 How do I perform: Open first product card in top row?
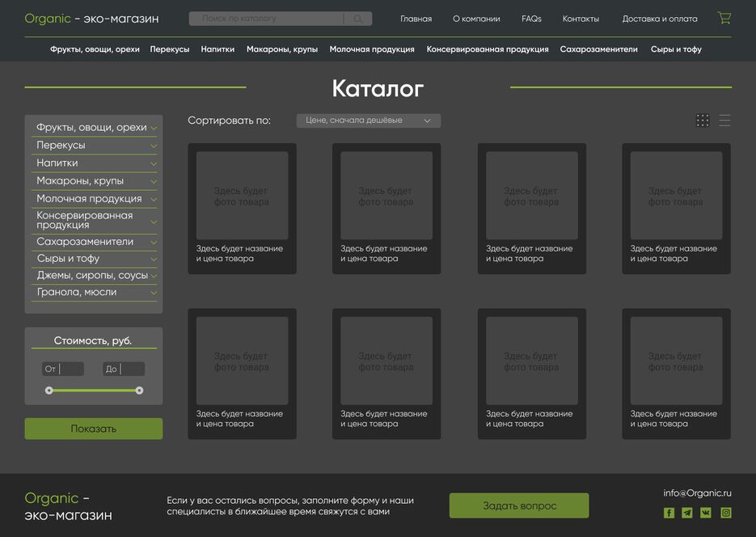click(x=242, y=209)
